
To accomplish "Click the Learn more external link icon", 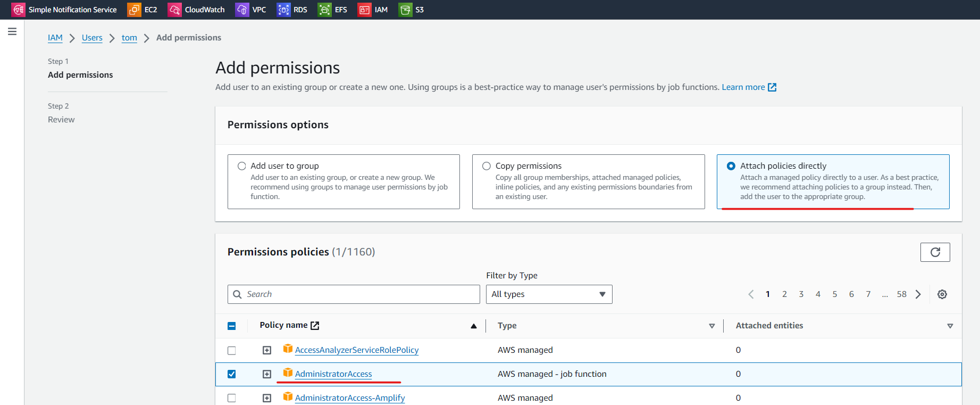I will [x=772, y=87].
